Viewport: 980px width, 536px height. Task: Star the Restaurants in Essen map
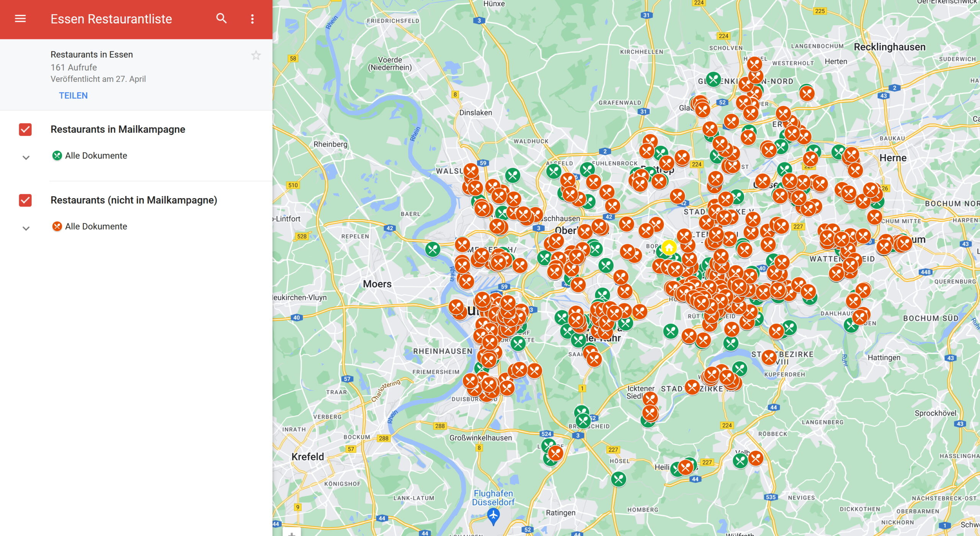tap(256, 55)
